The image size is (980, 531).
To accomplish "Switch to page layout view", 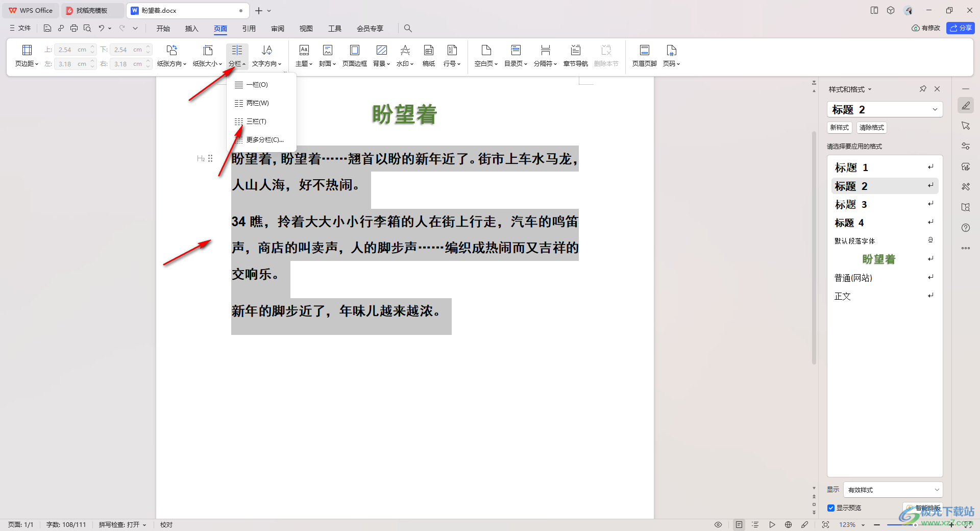I will [739, 524].
